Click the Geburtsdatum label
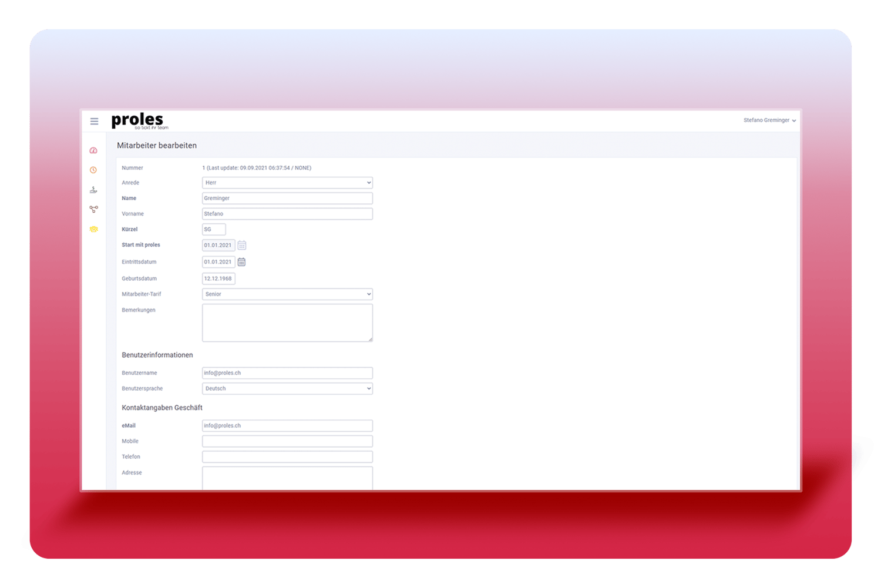This screenshot has height=588, width=881. 139,278
